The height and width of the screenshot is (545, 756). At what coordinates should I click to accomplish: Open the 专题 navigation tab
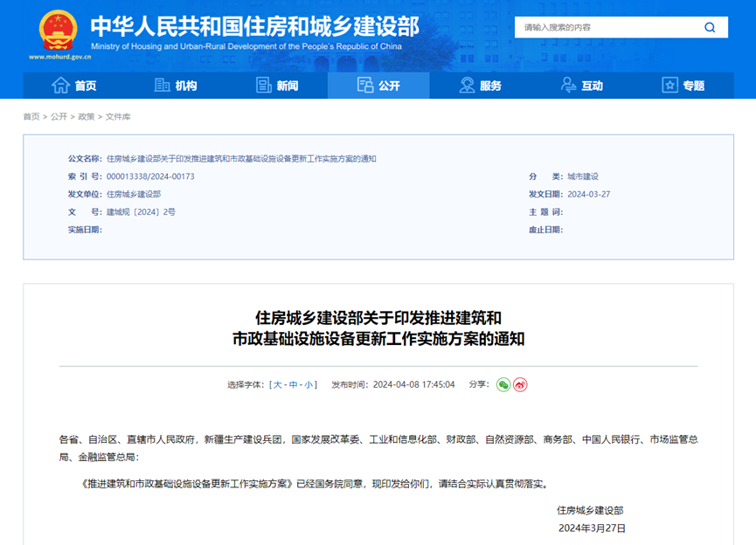coord(683,86)
